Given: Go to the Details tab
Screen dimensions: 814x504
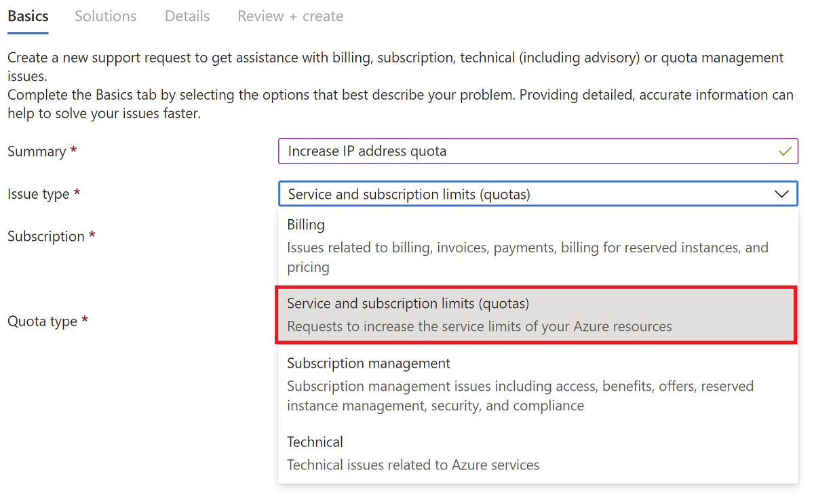Looking at the screenshot, I should click(x=187, y=16).
